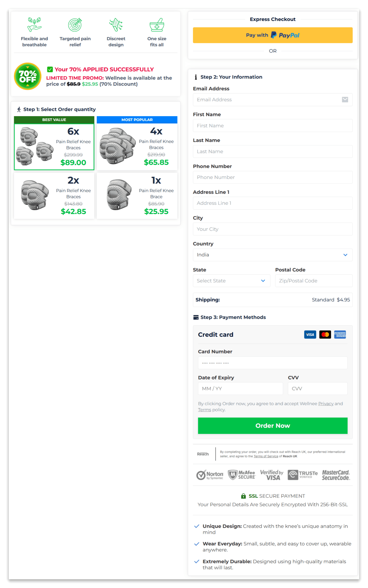Image resolution: width=368 pixels, height=588 pixels.
Task: Click the Norton by Symantec badge
Action: pos(210,475)
